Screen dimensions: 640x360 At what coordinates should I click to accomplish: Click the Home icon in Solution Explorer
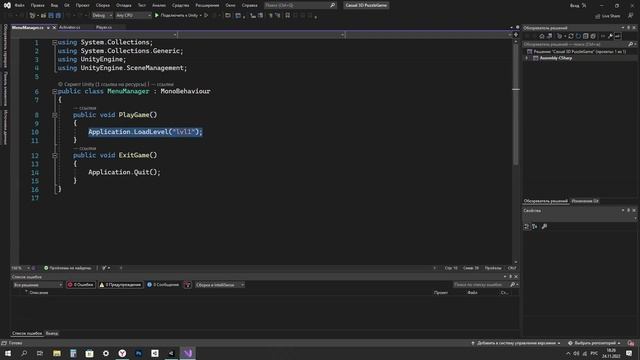[542, 36]
